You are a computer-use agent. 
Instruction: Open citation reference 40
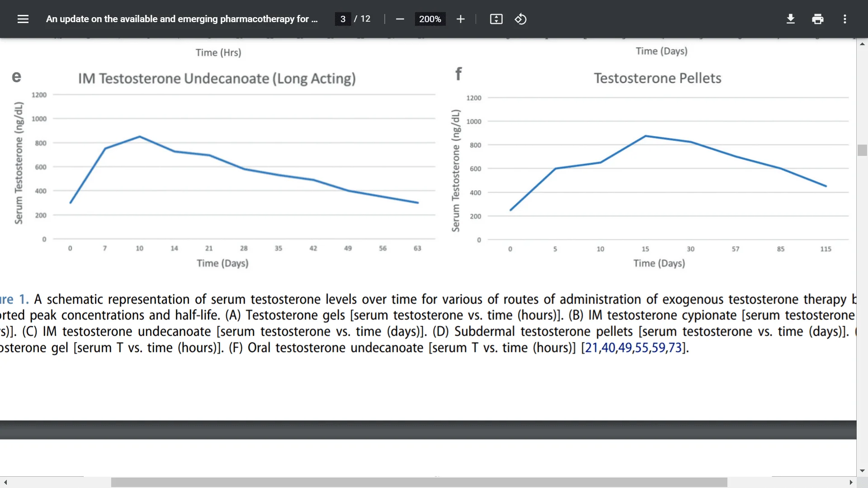tap(608, 348)
